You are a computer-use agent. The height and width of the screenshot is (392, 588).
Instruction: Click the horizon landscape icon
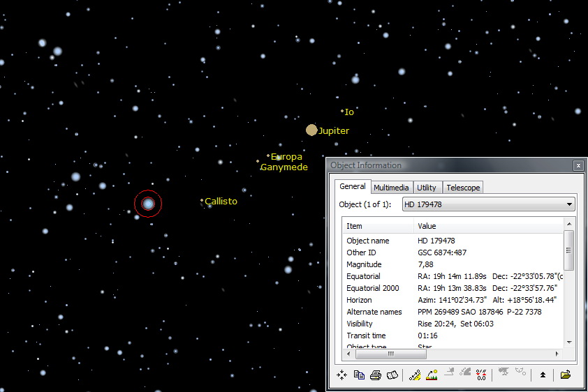pyautogui.click(x=432, y=375)
